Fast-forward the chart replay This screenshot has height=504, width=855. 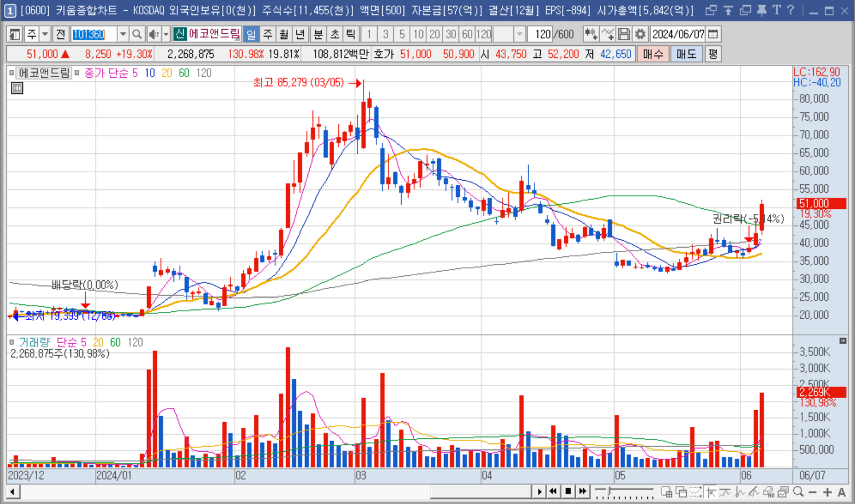[583, 491]
